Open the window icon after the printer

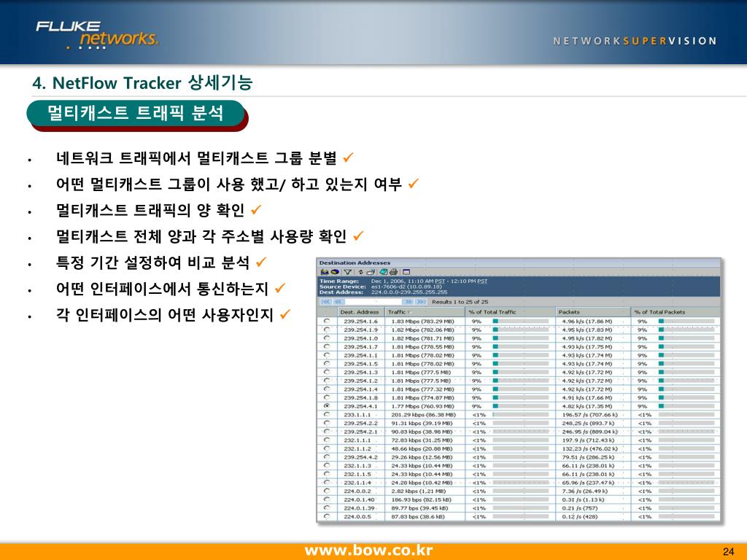tap(406, 272)
